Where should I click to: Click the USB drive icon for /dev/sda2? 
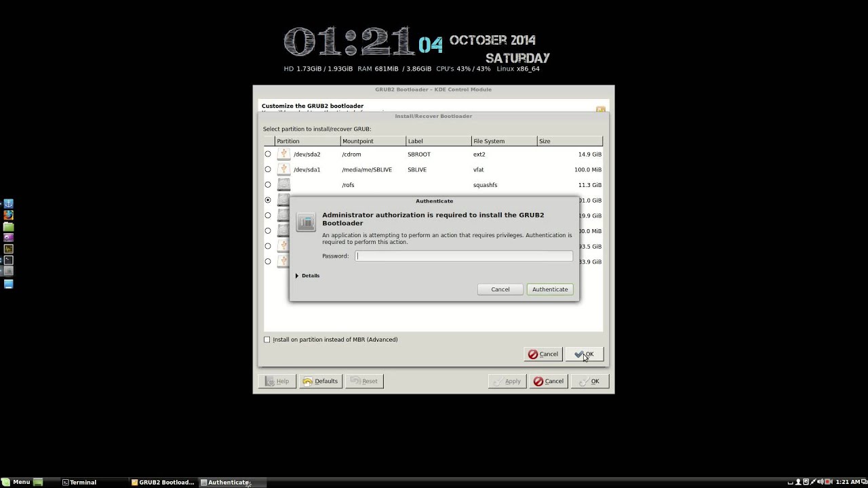click(283, 154)
